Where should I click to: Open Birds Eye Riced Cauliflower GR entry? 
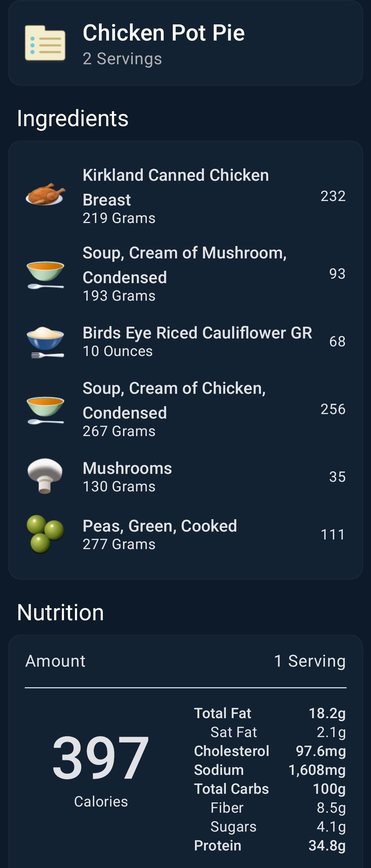coord(186,342)
